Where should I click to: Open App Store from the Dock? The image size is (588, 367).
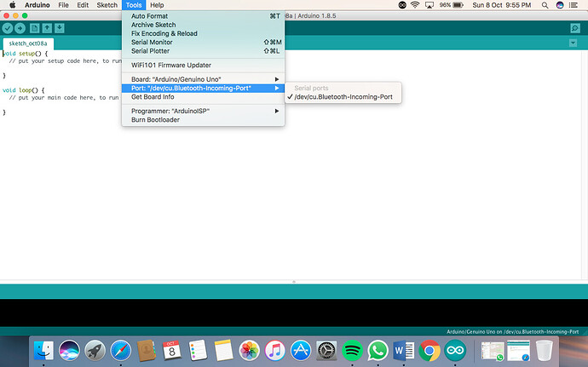tap(301, 351)
